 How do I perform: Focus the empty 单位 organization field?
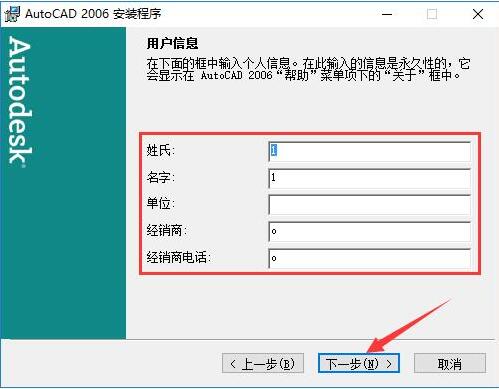369,205
